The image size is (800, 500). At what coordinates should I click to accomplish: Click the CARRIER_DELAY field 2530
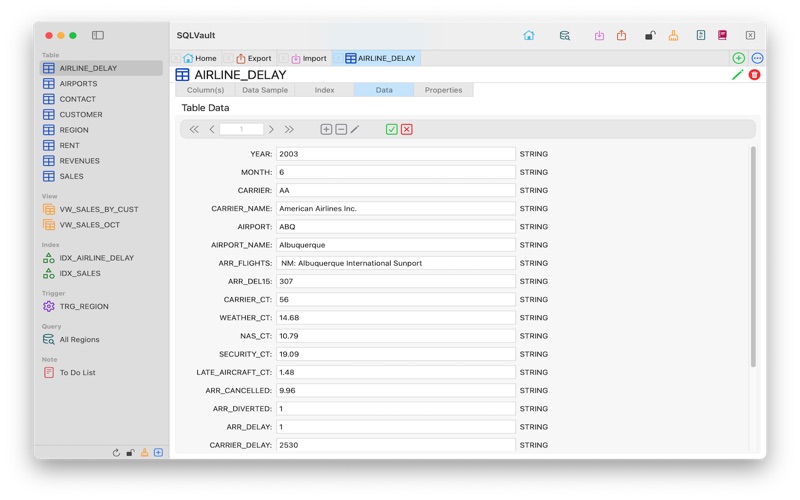coord(395,445)
